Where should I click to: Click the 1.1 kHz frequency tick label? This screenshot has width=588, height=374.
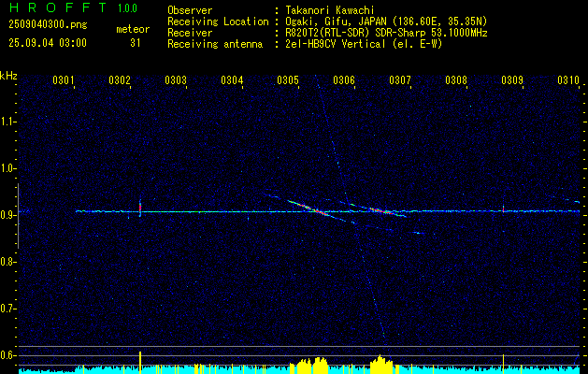(7, 122)
